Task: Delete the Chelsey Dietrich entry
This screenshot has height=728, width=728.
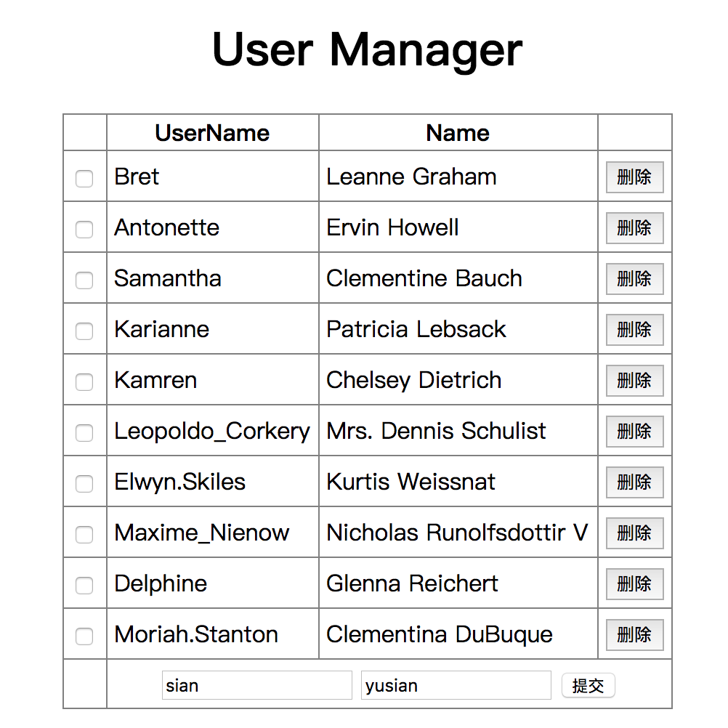Action: click(x=634, y=381)
